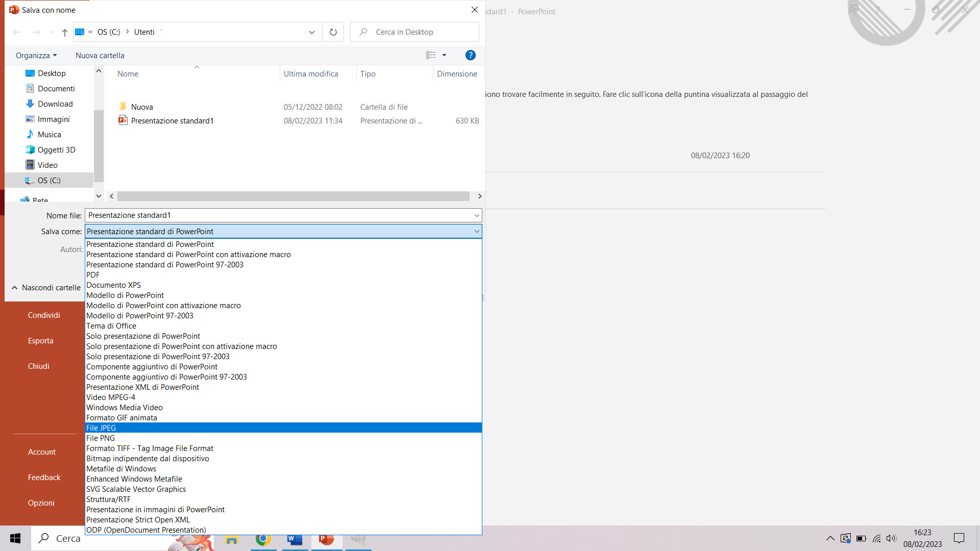Viewport: 980px width, 551px height.
Task: Click Esporta in the backstage sidebar
Action: (40, 341)
